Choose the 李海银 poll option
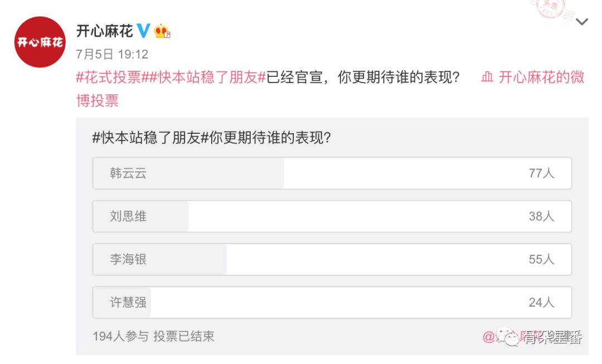Screen dimensions: 602x364 pyautogui.click(x=332, y=259)
